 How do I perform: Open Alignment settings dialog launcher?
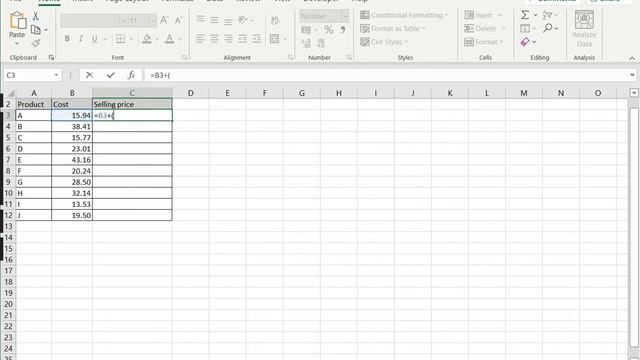290,58
